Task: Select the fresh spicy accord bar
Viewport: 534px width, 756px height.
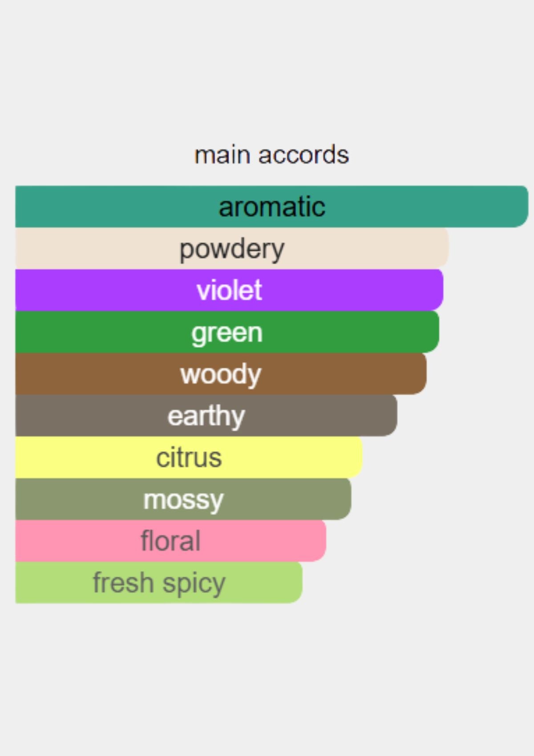Action: (159, 583)
